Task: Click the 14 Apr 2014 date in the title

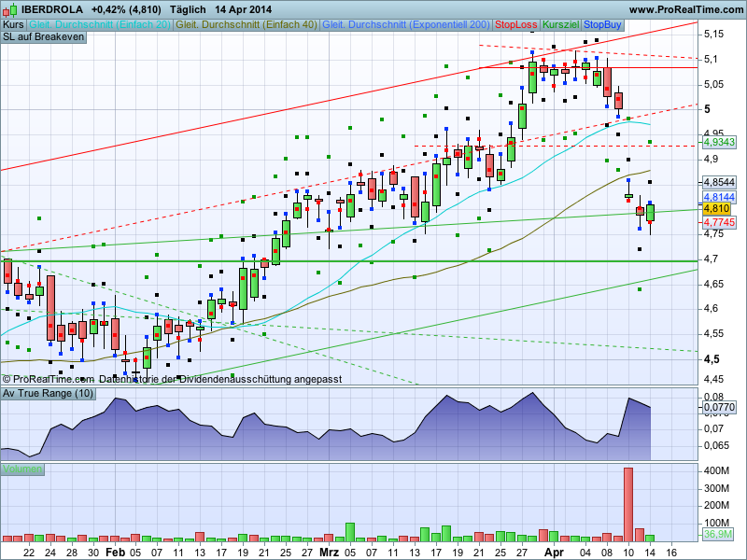Action: 243,9
